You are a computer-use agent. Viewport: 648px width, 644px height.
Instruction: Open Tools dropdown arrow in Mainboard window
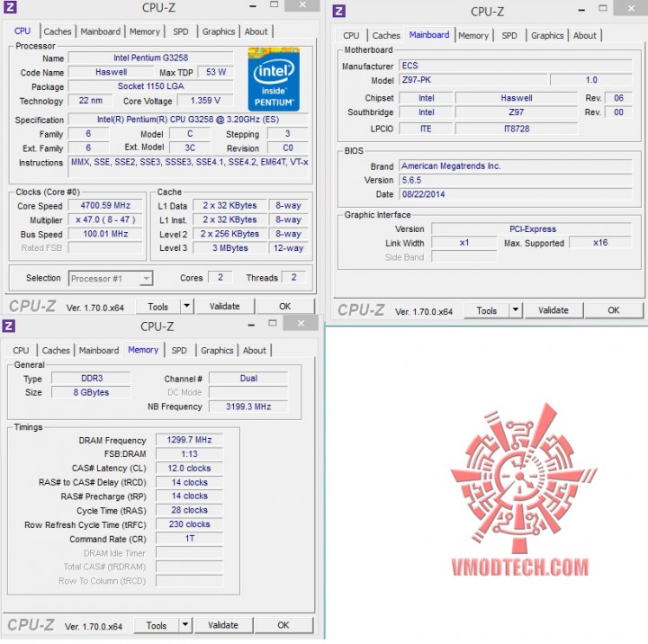(516, 309)
